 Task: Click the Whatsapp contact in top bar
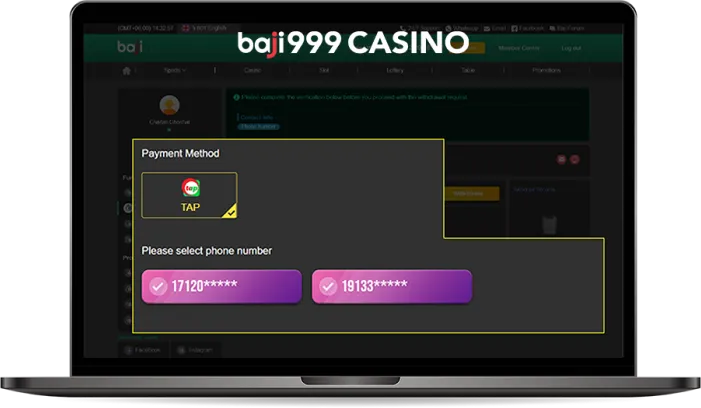pyautogui.click(x=462, y=28)
